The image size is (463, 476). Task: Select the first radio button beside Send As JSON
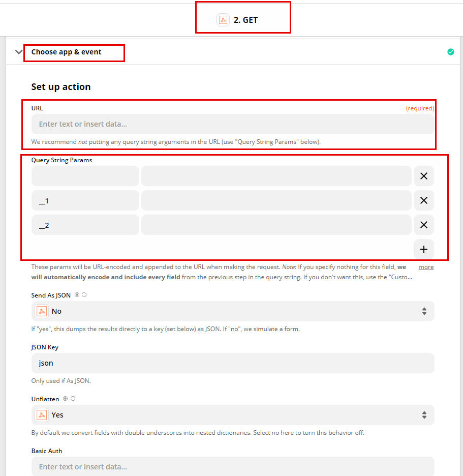[77, 295]
